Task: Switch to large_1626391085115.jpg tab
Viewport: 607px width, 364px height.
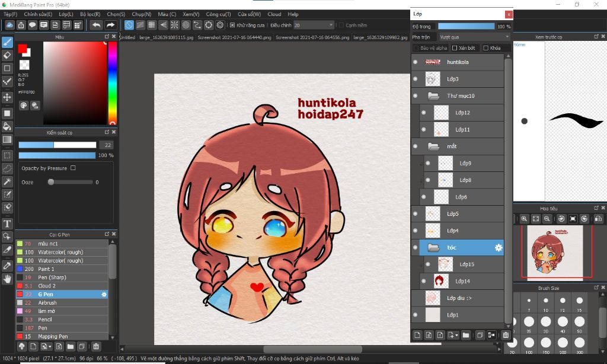Action: [166, 37]
